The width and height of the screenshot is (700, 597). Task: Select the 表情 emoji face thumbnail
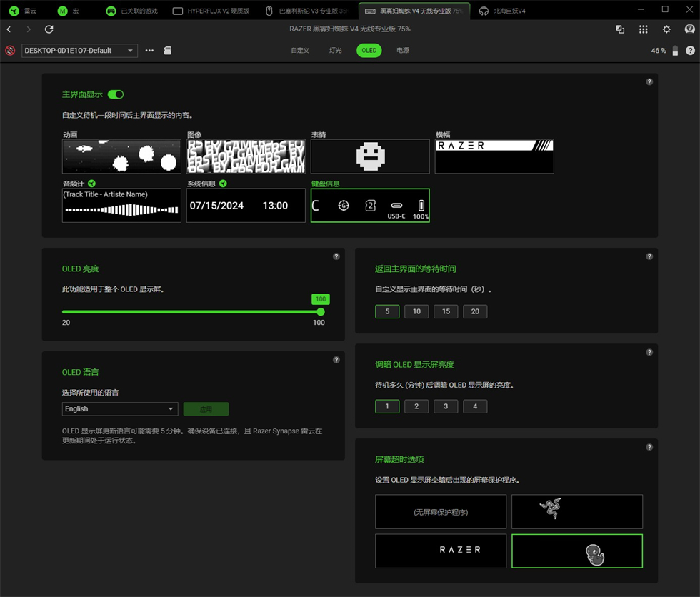point(370,156)
